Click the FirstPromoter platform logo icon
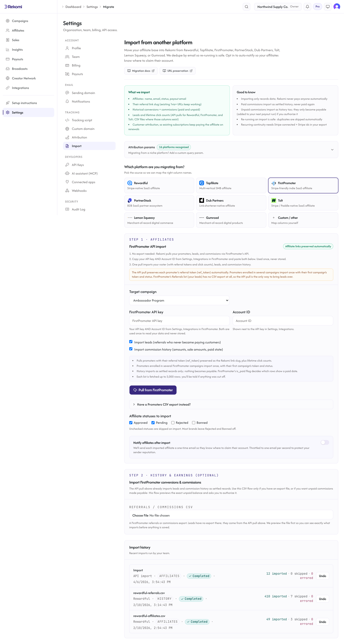The height and width of the screenshot is (644, 344). tap(274, 183)
